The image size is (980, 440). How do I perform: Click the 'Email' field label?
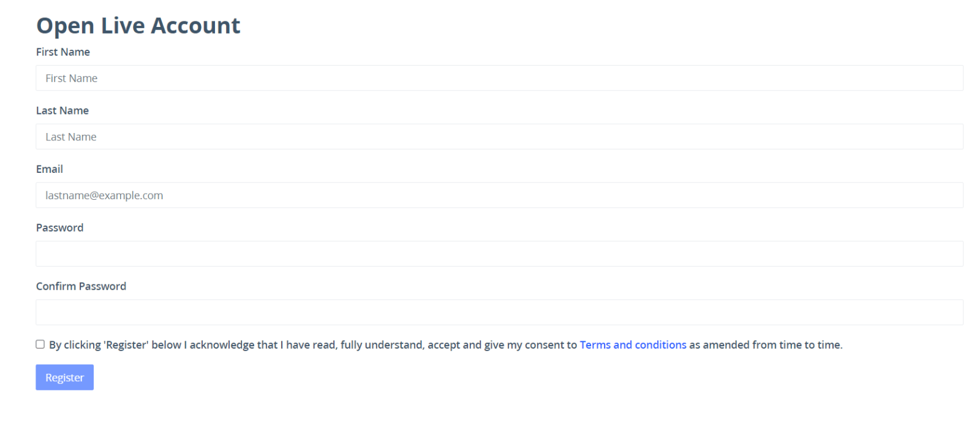pyautogui.click(x=49, y=169)
